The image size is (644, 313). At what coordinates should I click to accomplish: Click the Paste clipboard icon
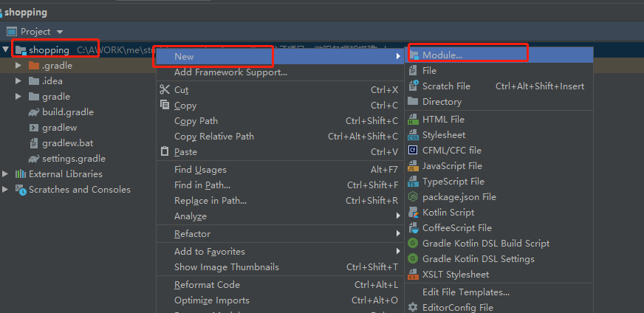[165, 151]
